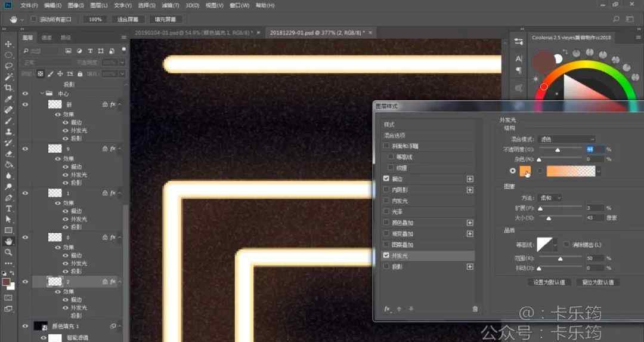The image size is (644, 342).
Task: Collapse effects arrow on layer 2
Action: tap(119, 282)
